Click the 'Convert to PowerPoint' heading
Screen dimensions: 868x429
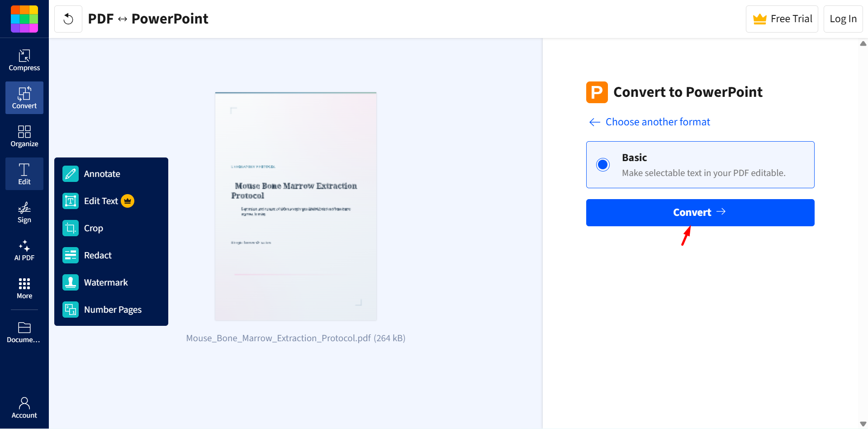pos(688,92)
